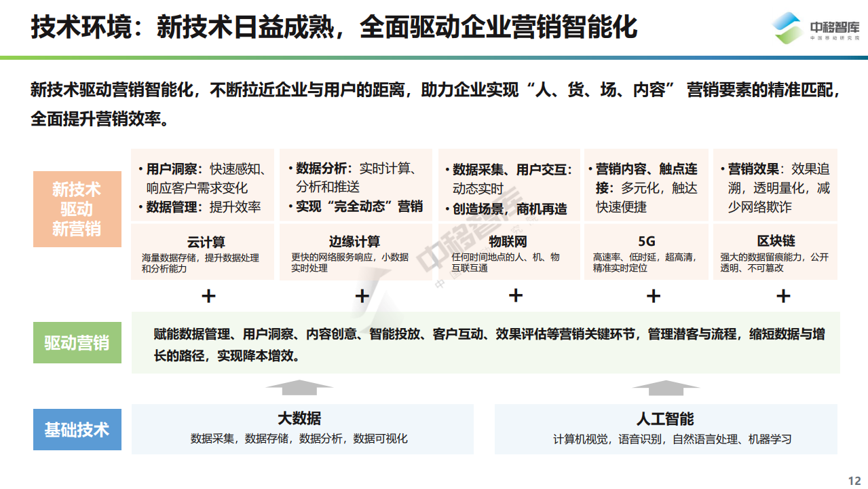Click the plus sign below 边缘计算
This screenshot has height=489, width=868.
coord(362,296)
